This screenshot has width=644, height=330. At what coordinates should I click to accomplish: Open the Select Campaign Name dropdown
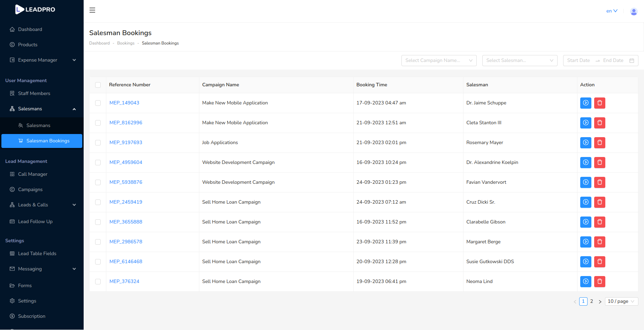click(x=439, y=60)
